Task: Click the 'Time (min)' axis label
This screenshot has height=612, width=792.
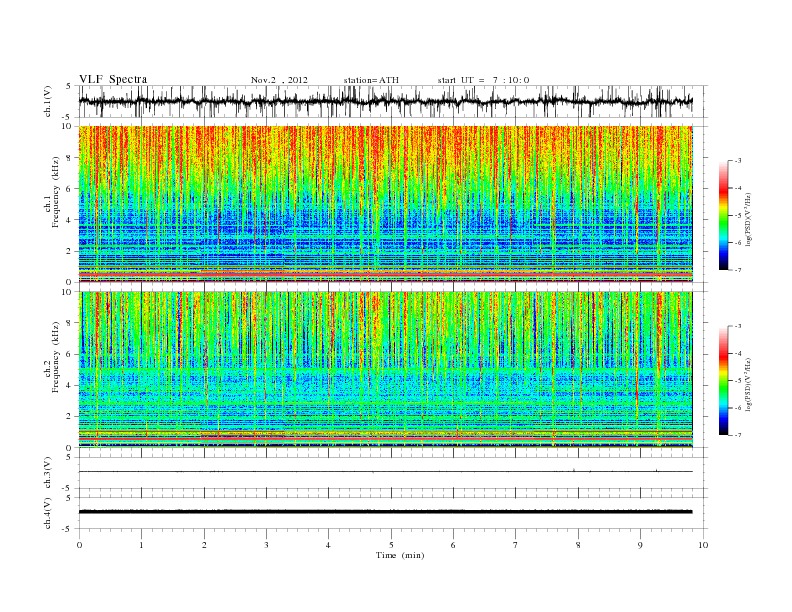Action: click(400, 555)
